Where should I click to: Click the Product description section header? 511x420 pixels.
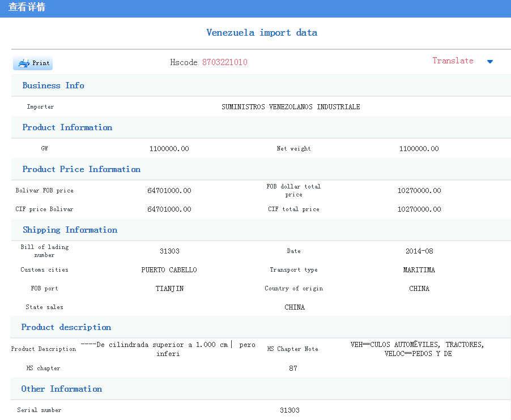click(x=66, y=327)
